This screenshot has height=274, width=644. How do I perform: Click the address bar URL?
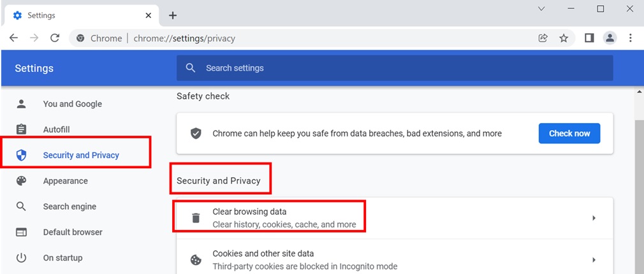click(x=184, y=38)
